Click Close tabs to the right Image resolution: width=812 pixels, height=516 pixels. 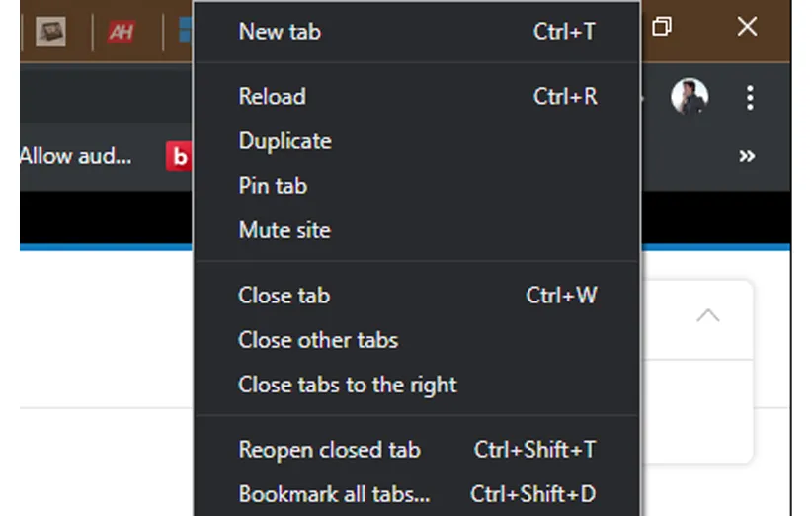(x=348, y=385)
